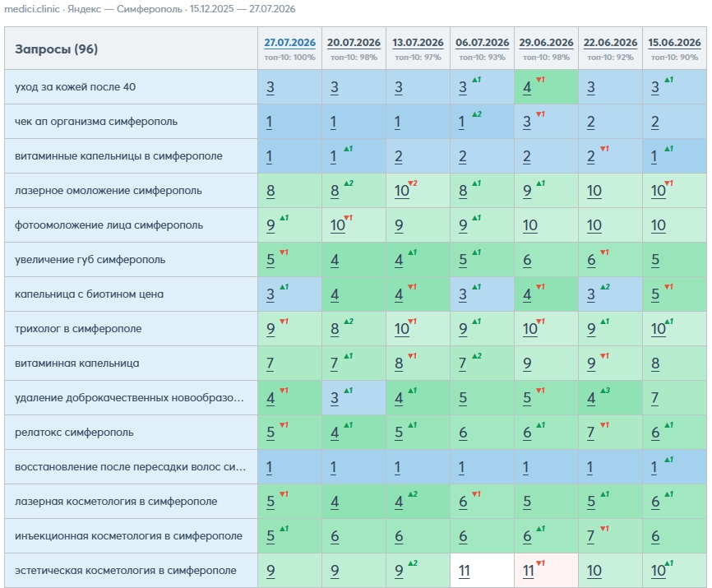Image resolution: width=712 pixels, height=588 pixels.
Task: Click position 5 for инъекционная косметология on 27.07.2026
Action: pyautogui.click(x=270, y=536)
